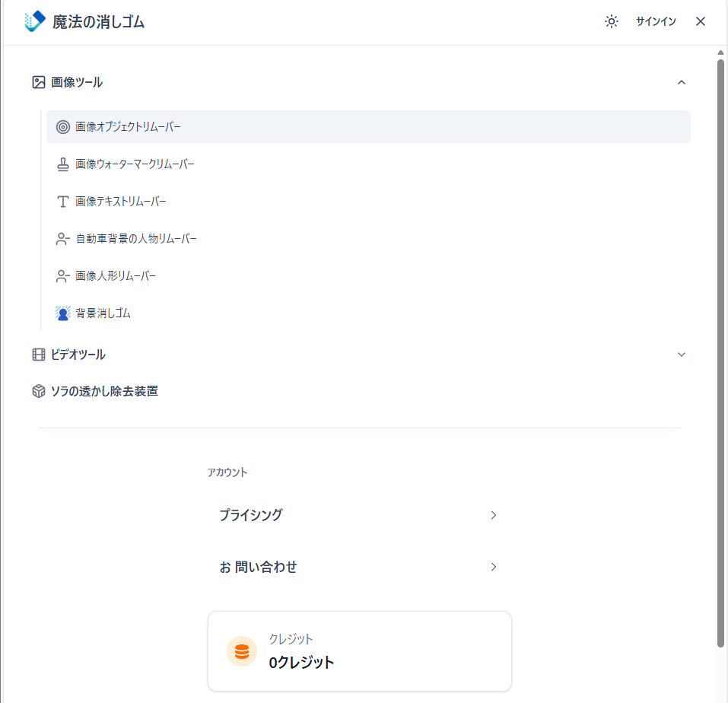Click the cube icon for ソラの透かし除去装置
The height and width of the screenshot is (703, 728).
point(39,391)
